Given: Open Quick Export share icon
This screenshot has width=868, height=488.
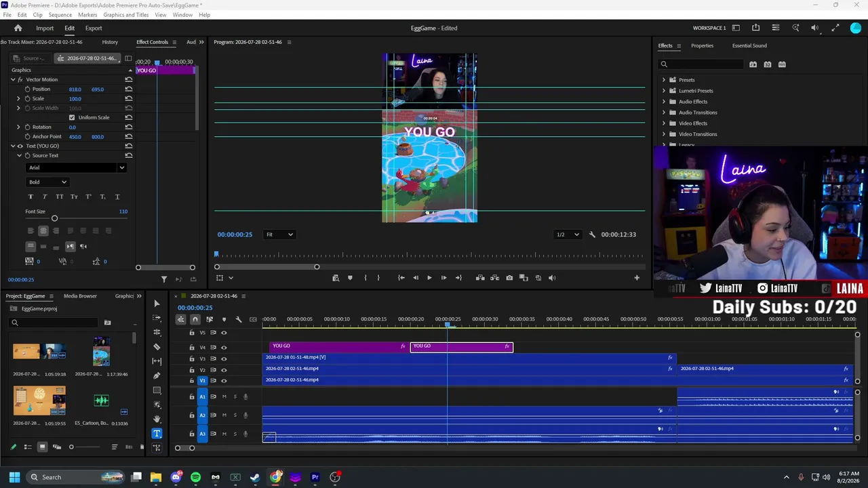Looking at the screenshot, I should point(755,28).
